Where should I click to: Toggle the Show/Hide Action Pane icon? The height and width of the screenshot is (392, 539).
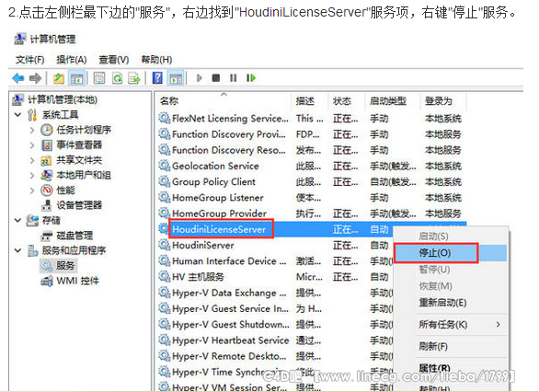(176, 78)
